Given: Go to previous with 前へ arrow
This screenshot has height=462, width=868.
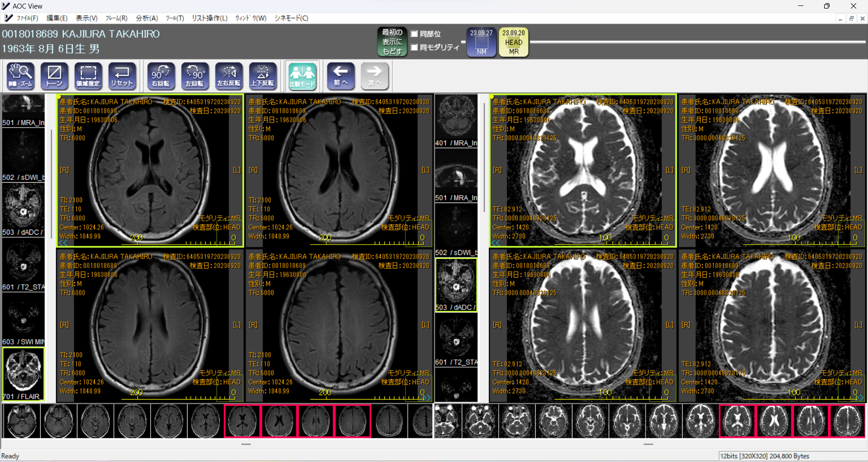Looking at the screenshot, I should (x=341, y=75).
